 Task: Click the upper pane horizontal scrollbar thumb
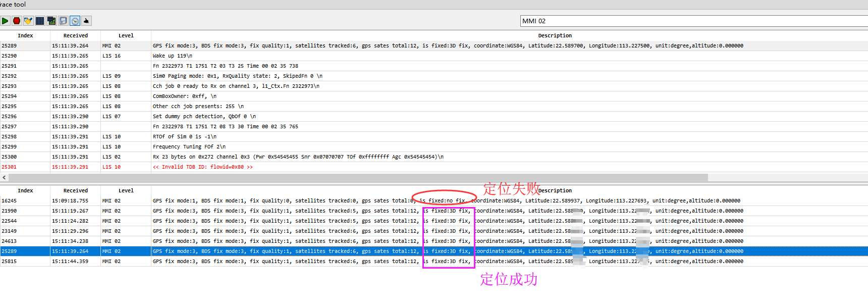(358, 177)
